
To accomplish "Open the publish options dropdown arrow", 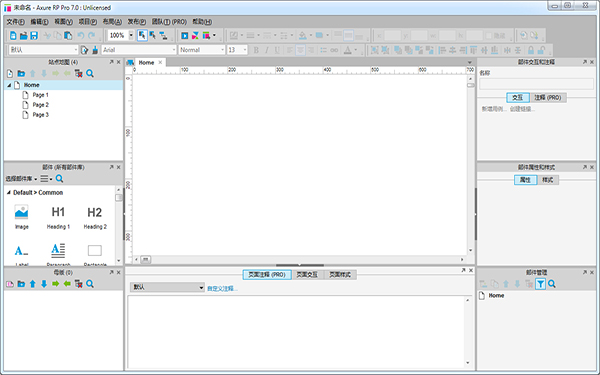I will pos(214,36).
